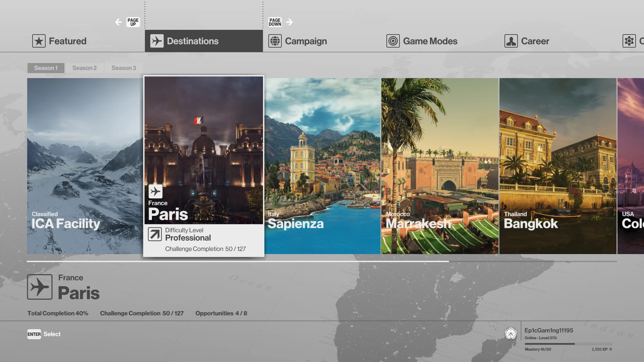Click the options gear icon
Image resolution: width=644 pixels, height=362 pixels.
pos(629,41)
